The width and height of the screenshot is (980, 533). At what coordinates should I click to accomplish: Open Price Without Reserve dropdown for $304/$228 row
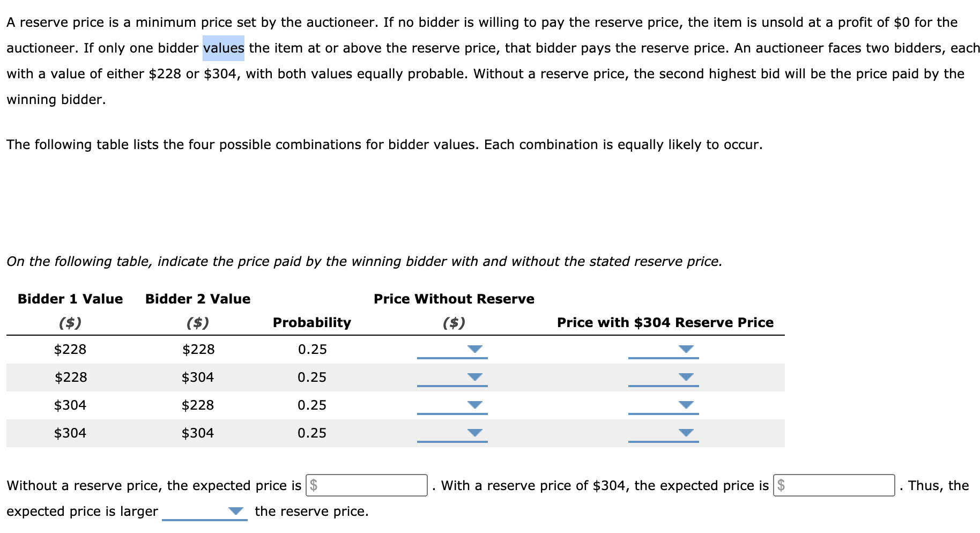click(x=474, y=405)
